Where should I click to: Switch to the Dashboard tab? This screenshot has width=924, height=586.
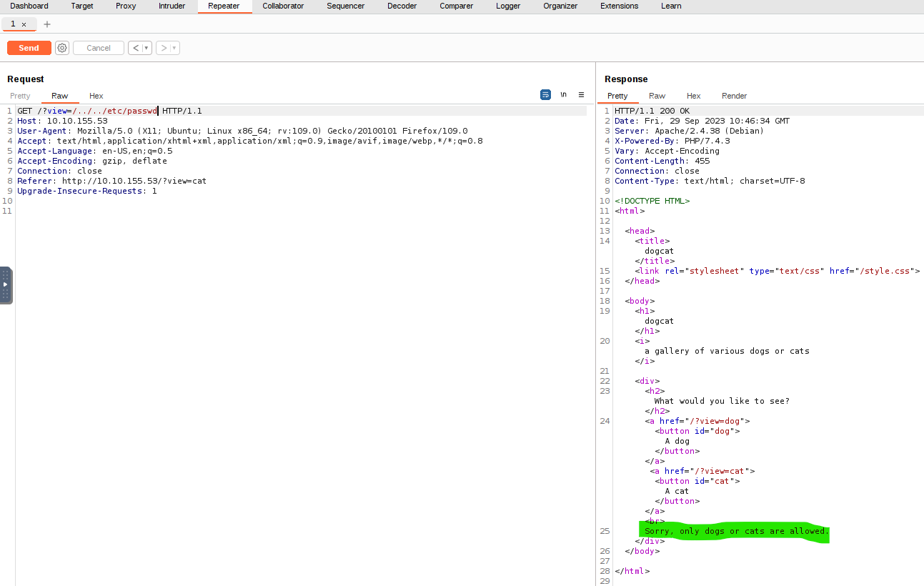pyautogui.click(x=29, y=6)
